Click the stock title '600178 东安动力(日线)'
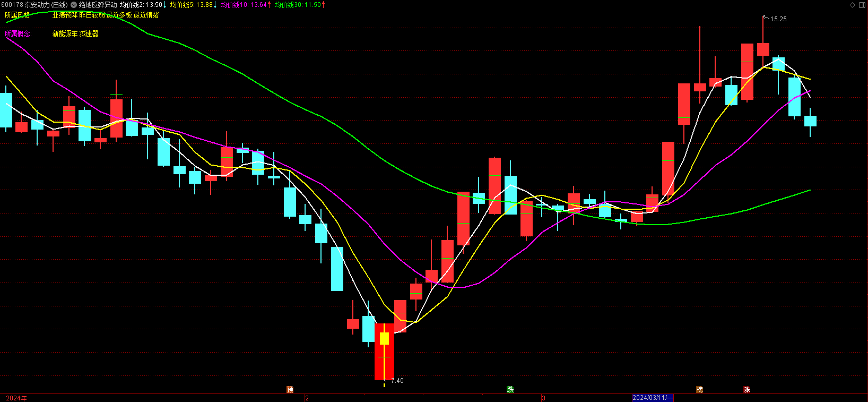Image resolution: width=868 pixels, height=402 pixels. pos(34,5)
